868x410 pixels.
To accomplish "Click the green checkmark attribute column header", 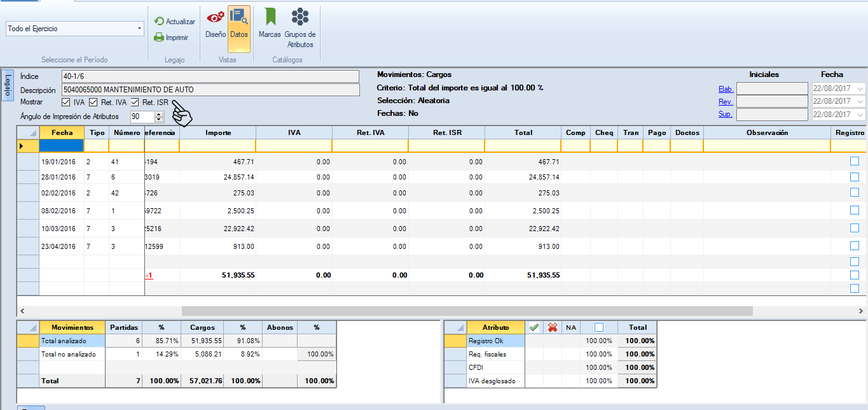I will [x=534, y=327].
